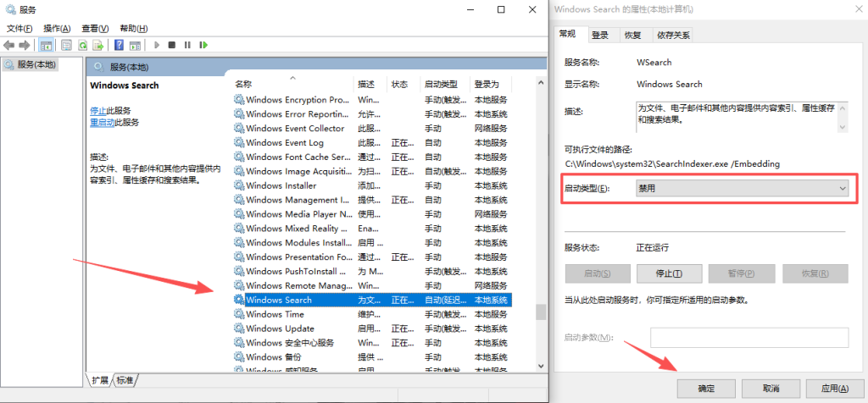This screenshot has height=403, width=868.
Task: Click the Stop Service square toolbar icon
Action: point(172,45)
